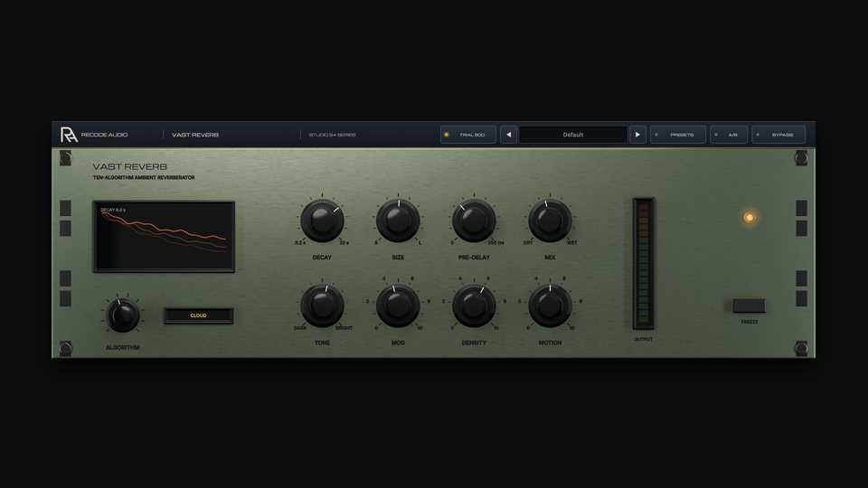Screen dimensions: 868x488
Task: Toggle the Freeze switch
Action: click(749, 305)
